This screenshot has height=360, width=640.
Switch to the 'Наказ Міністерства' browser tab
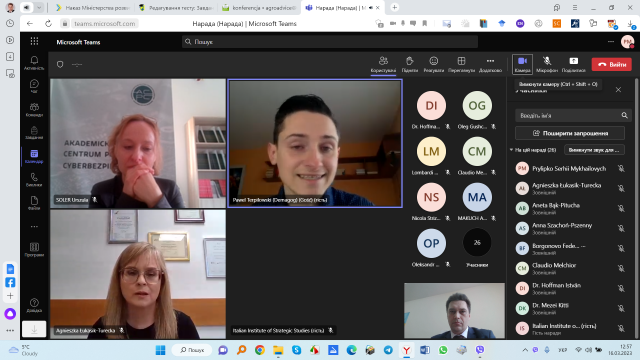[93, 8]
